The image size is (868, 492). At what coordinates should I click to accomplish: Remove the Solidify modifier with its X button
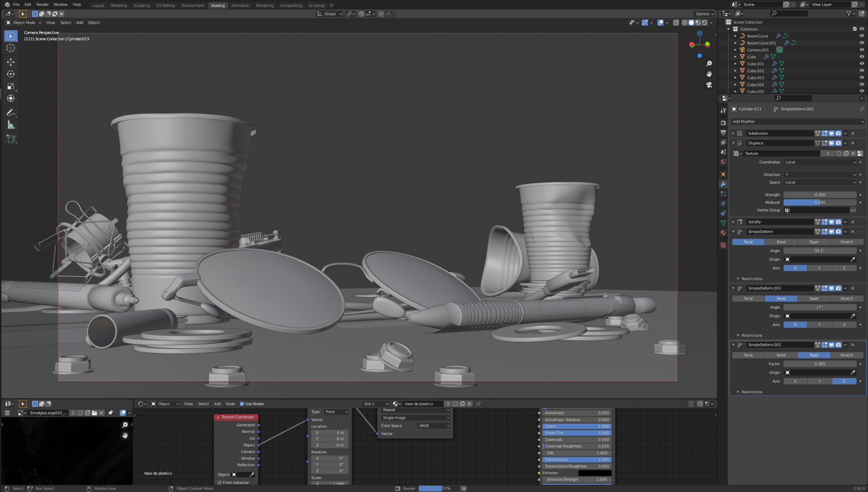(853, 222)
